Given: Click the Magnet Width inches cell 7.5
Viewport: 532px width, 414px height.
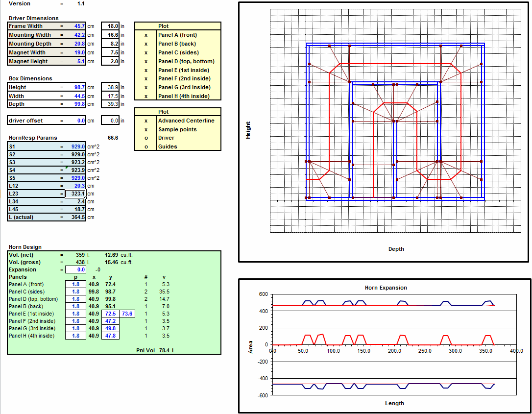Looking at the screenshot, I should 110,52.
